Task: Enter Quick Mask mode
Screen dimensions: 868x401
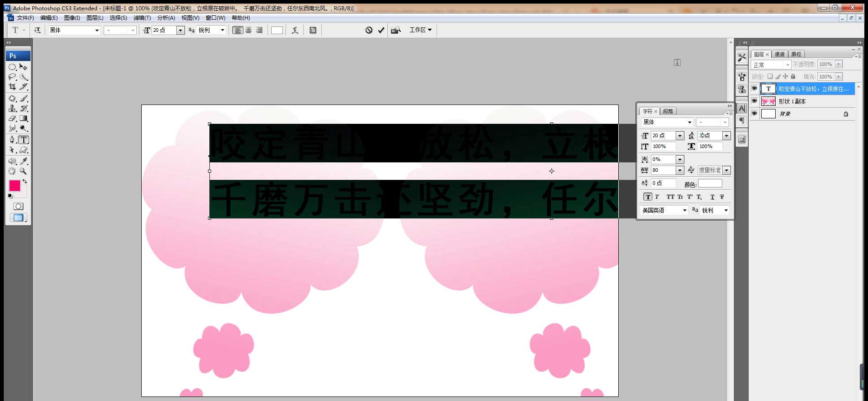Action: pos(18,206)
